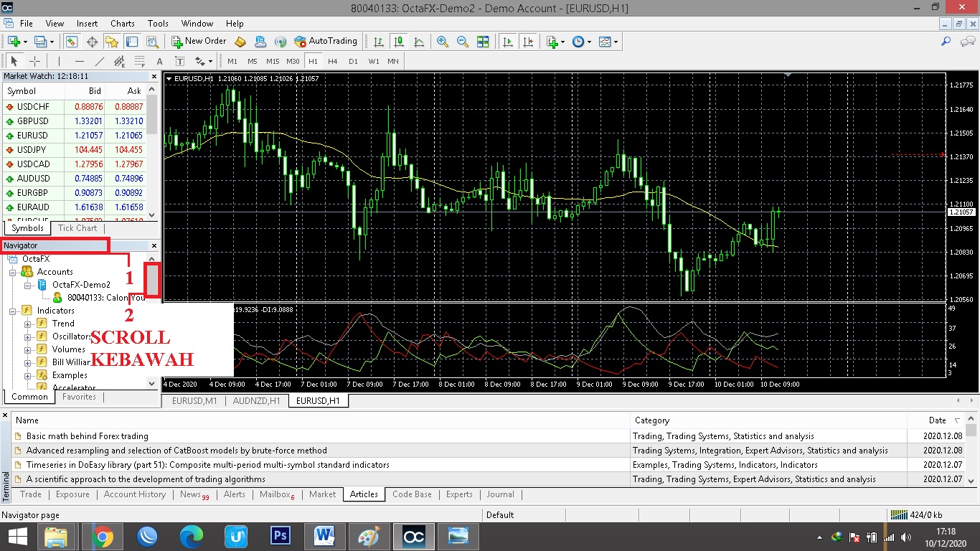Click the New Chart icon
980x551 pixels.
point(14,42)
